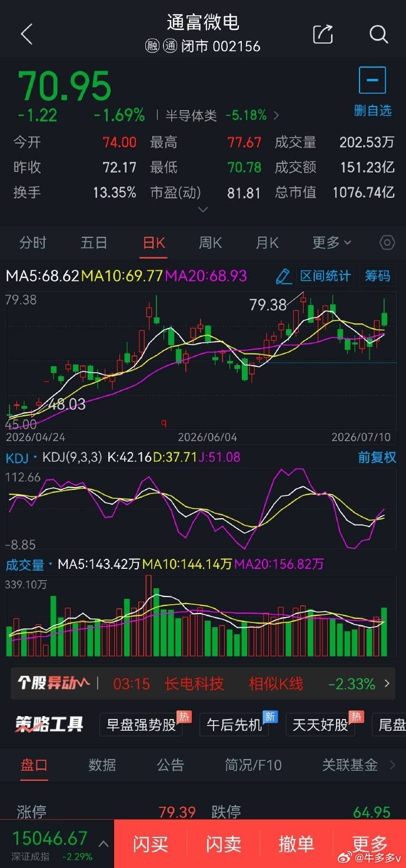Open the 公告 tab
Image resolution: width=406 pixels, height=868 pixels.
coord(171,765)
